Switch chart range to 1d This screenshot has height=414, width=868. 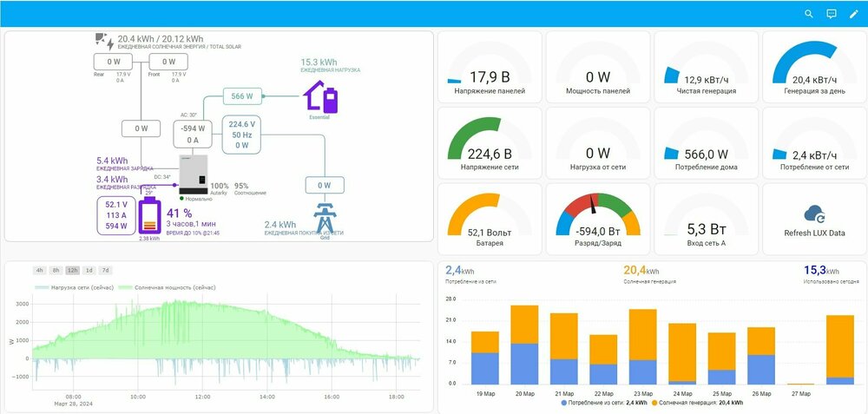click(89, 270)
